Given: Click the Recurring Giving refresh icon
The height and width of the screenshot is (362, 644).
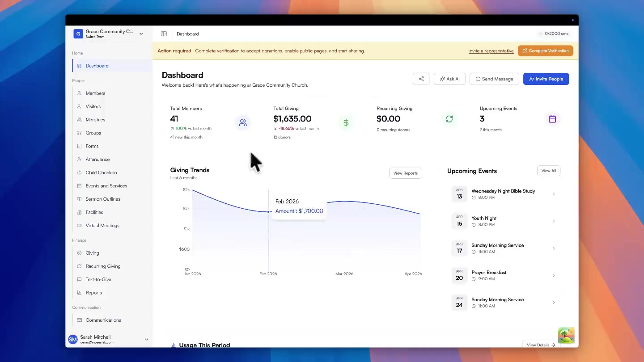Looking at the screenshot, I should (449, 119).
